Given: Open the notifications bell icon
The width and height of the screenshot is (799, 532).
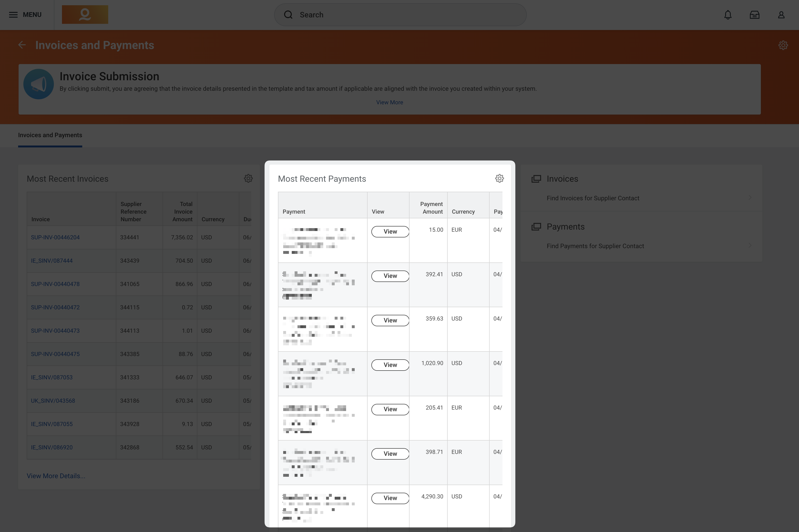Looking at the screenshot, I should tap(728, 15).
